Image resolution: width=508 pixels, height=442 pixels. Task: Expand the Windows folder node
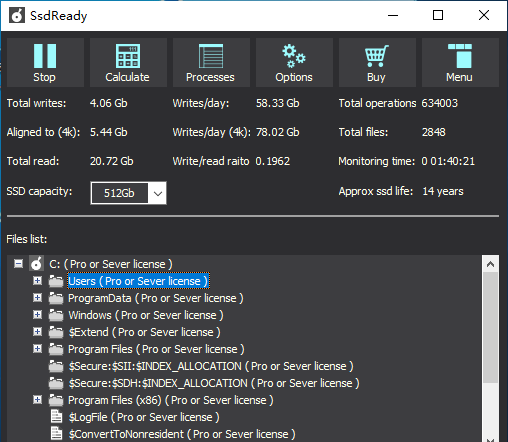[38, 315]
